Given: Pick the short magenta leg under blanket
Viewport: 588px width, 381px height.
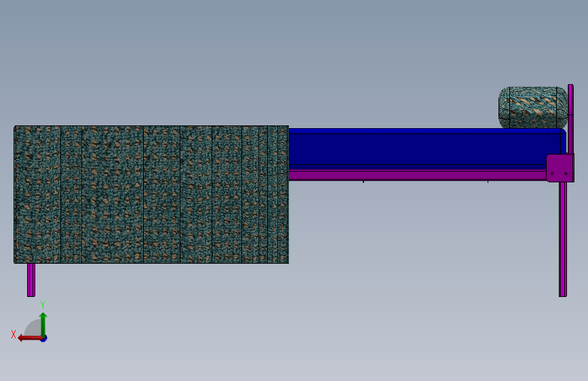Looking at the screenshot, I should pos(31,280).
